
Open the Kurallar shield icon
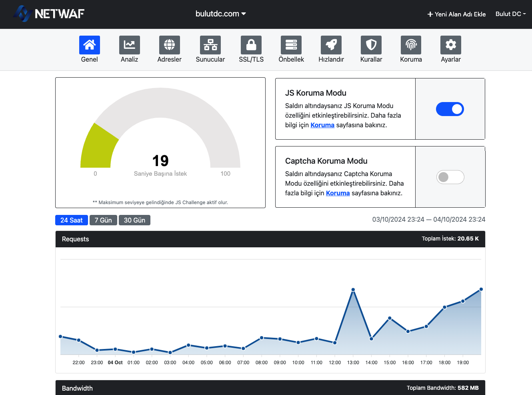click(371, 45)
